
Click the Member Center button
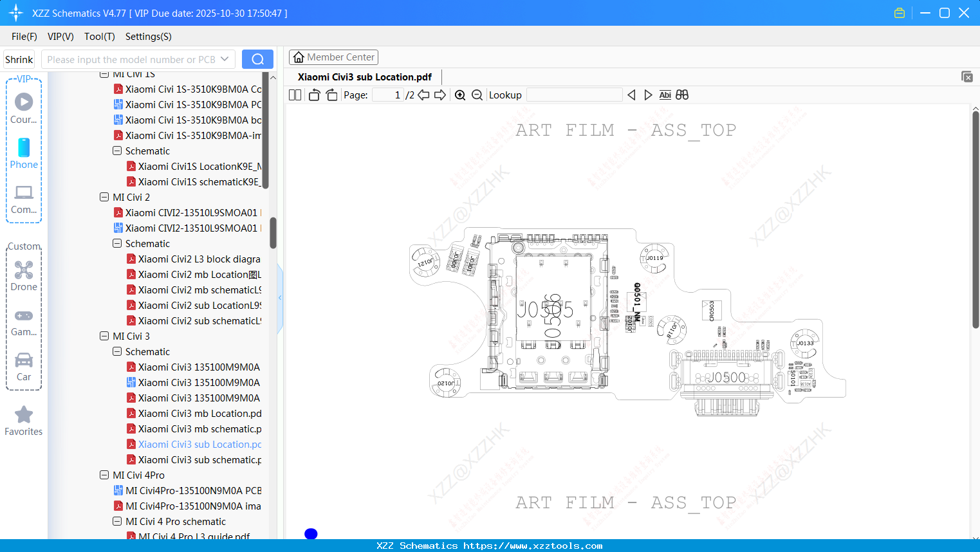(x=333, y=57)
